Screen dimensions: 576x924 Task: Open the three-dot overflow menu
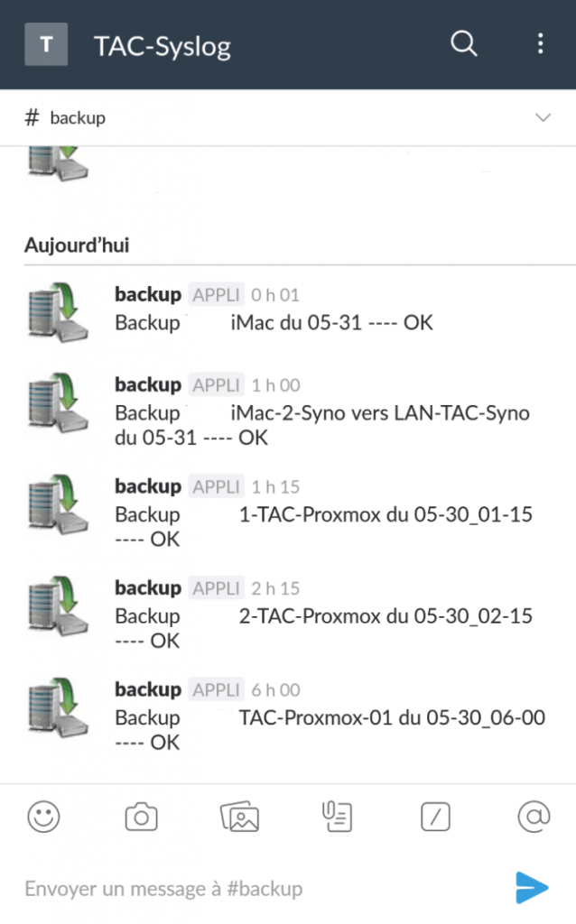(540, 43)
